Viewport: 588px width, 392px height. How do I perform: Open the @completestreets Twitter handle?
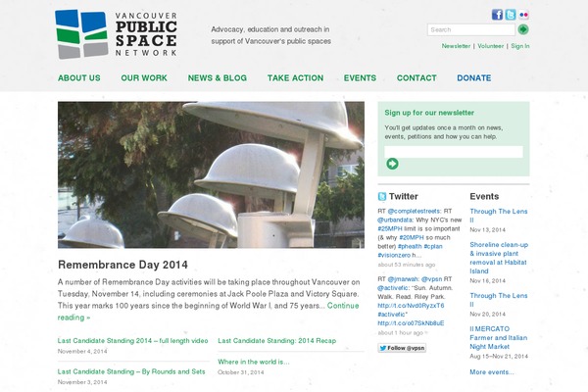click(x=415, y=211)
